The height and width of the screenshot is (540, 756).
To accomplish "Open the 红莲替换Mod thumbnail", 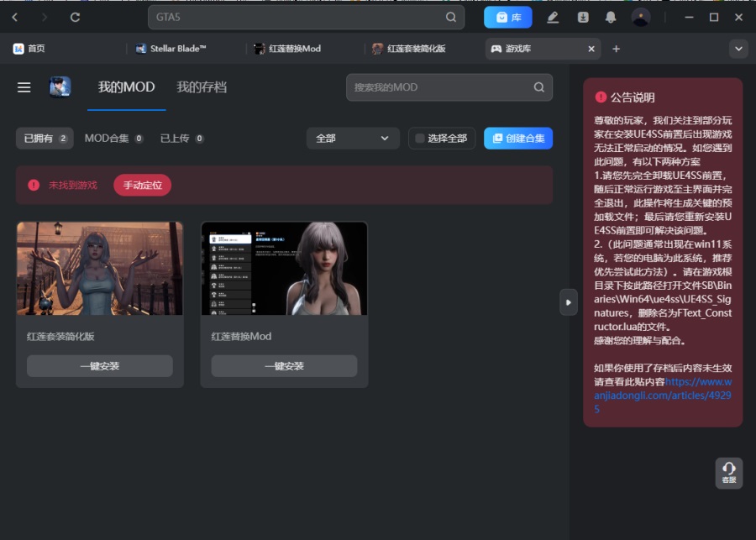I will (285, 269).
